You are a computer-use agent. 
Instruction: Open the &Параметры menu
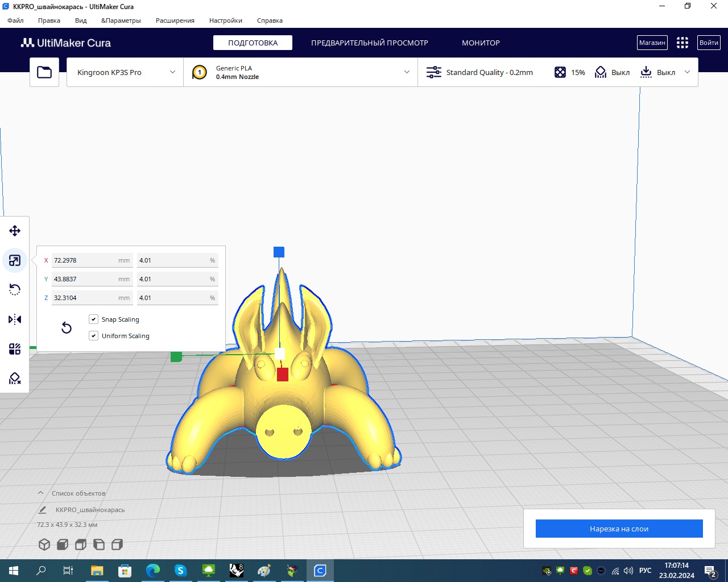tap(121, 20)
